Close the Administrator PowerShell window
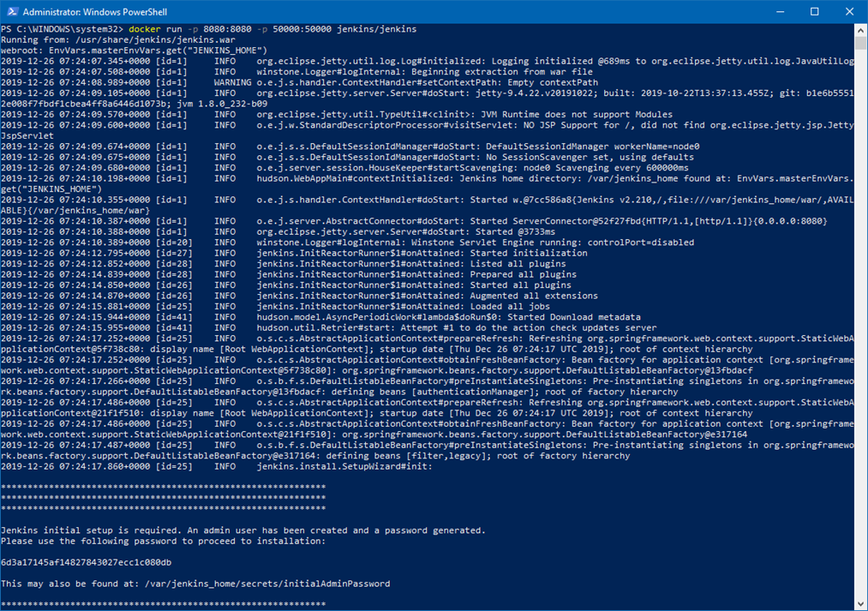Image resolution: width=868 pixels, height=611 pixels. point(849,12)
